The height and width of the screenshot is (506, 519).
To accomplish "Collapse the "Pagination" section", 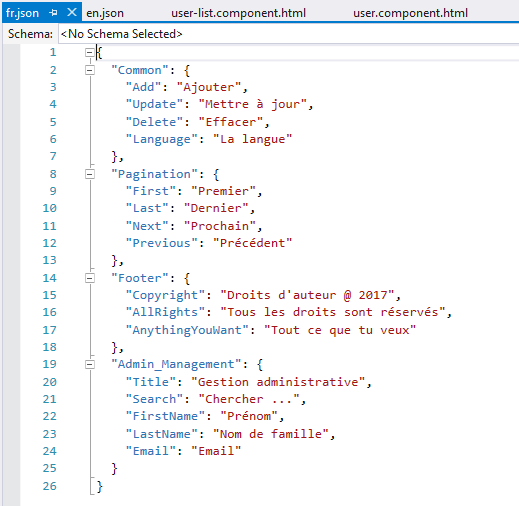I will (x=89, y=174).
